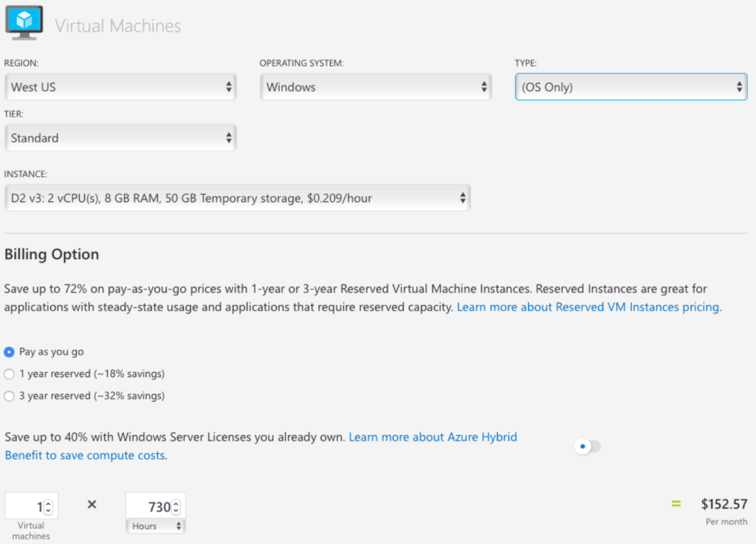
Task: Open the Tier dropdown showing Standard
Action: click(x=120, y=138)
